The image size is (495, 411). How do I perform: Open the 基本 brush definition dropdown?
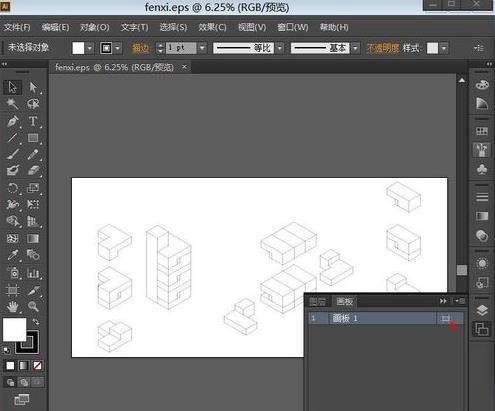coord(356,48)
